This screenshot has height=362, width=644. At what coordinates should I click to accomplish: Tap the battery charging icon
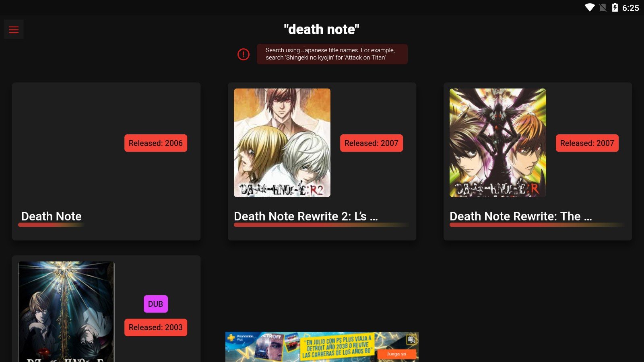point(615,8)
